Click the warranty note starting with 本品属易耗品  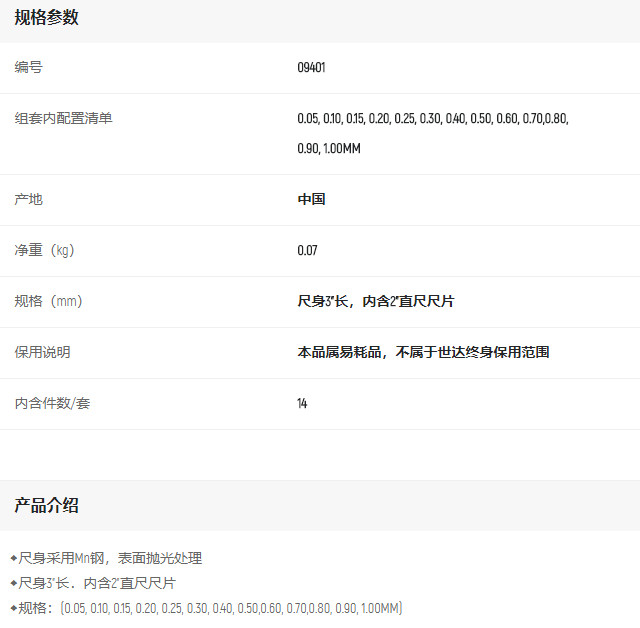[423, 352]
